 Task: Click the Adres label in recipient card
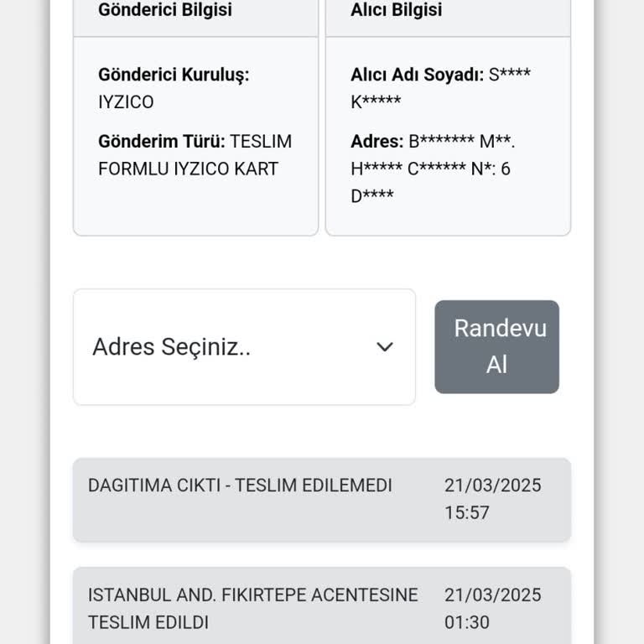coord(377,142)
